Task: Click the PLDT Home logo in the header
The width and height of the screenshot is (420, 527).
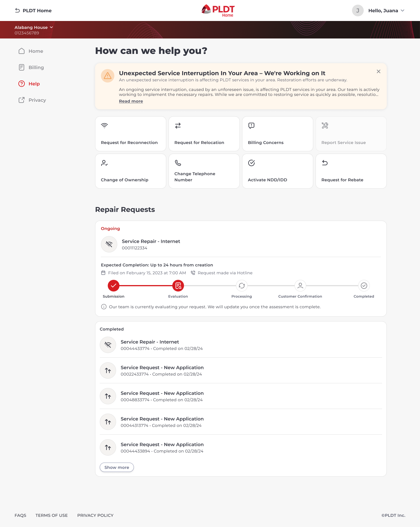Action: [218, 10]
